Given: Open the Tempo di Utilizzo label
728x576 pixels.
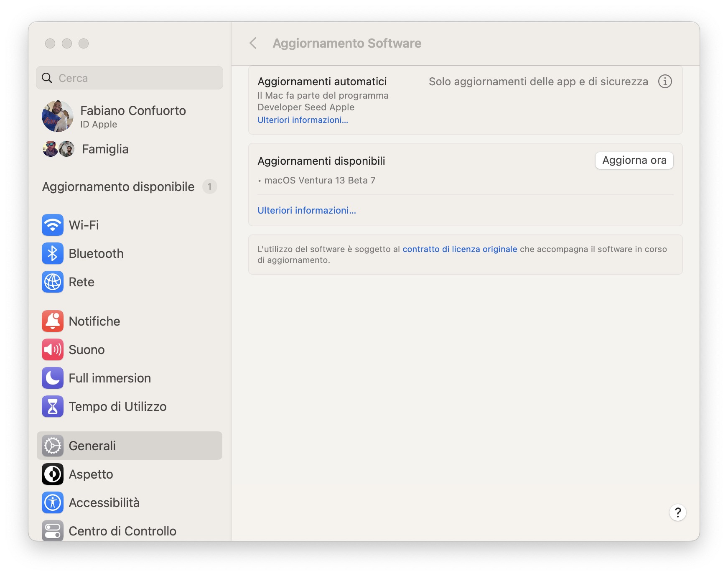Looking at the screenshot, I should pyautogui.click(x=117, y=407).
